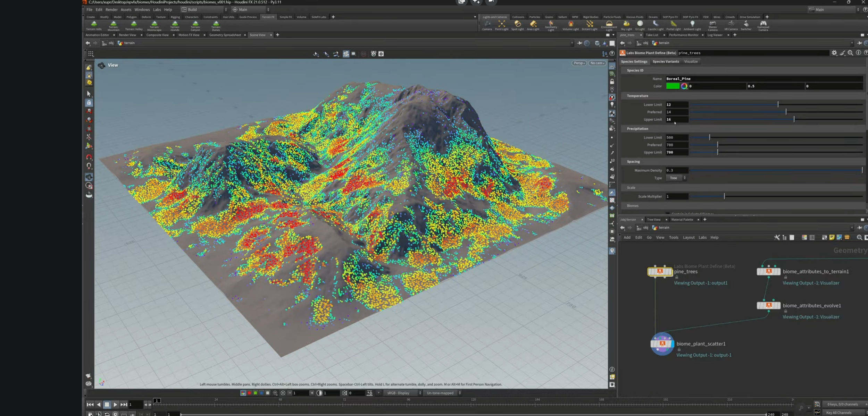Open parameter gear menu for pine_trees
The height and width of the screenshot is (416, 868).
(834, 53)
